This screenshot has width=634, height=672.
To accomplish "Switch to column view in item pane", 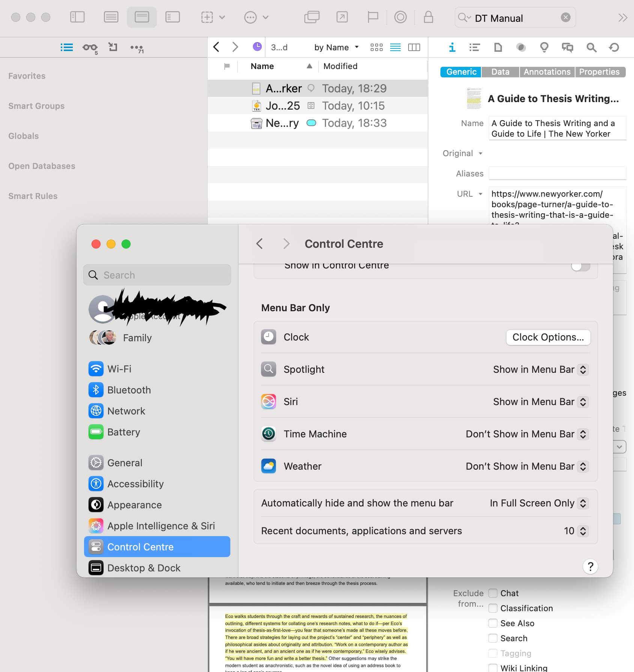I will click(x=414, y=47).
